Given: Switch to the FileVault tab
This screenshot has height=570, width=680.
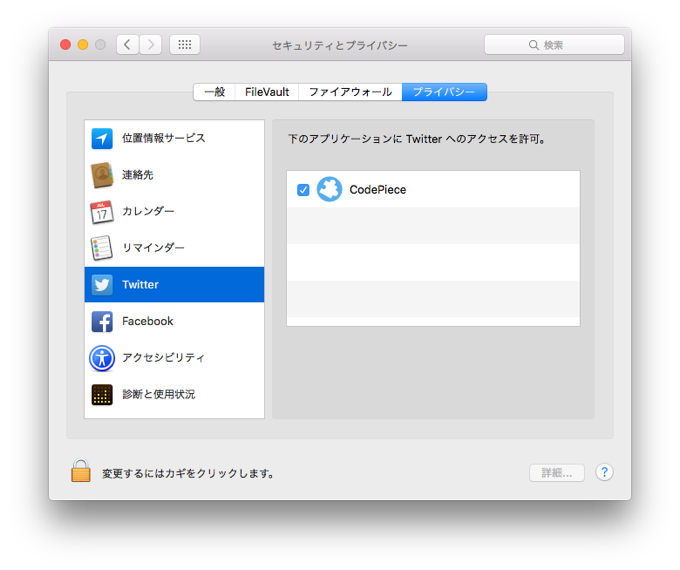Looking at the screenshot, I should [267, 92].
